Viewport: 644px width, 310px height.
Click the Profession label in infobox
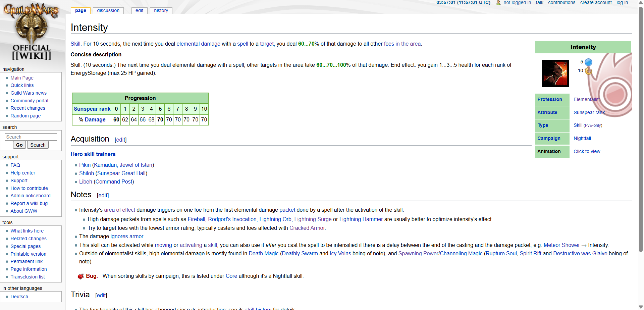pos(549,100)
